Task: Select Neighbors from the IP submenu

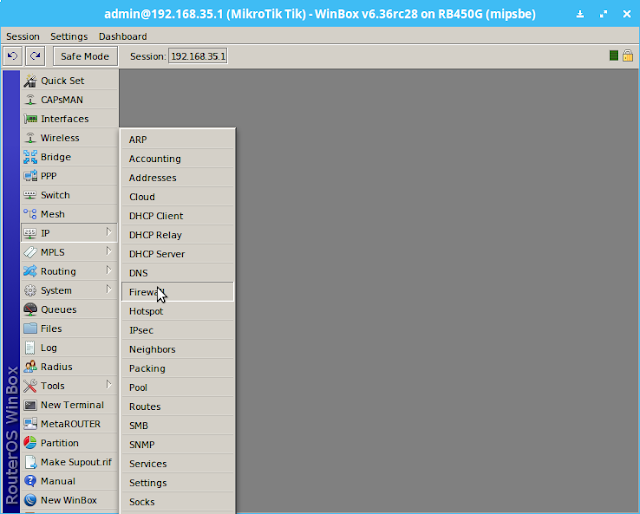Action: pyautogui.click(x=178, y=349)
